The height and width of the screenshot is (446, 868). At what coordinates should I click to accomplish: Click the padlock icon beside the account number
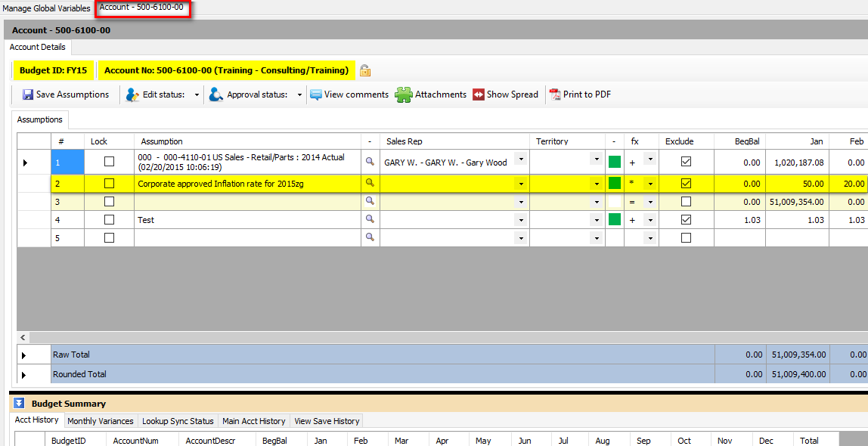pyautogui.click(x=364, y=70)
